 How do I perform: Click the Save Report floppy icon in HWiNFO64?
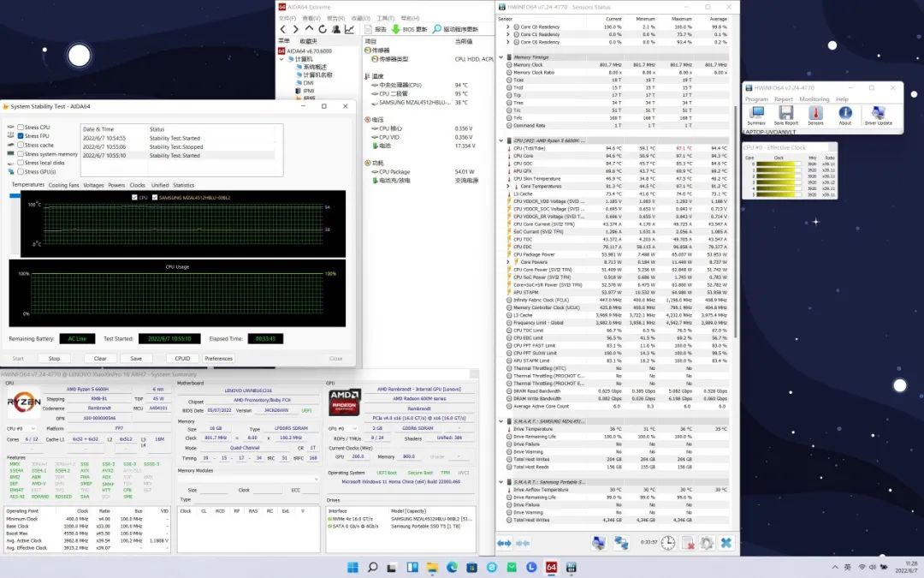[785, 115]
